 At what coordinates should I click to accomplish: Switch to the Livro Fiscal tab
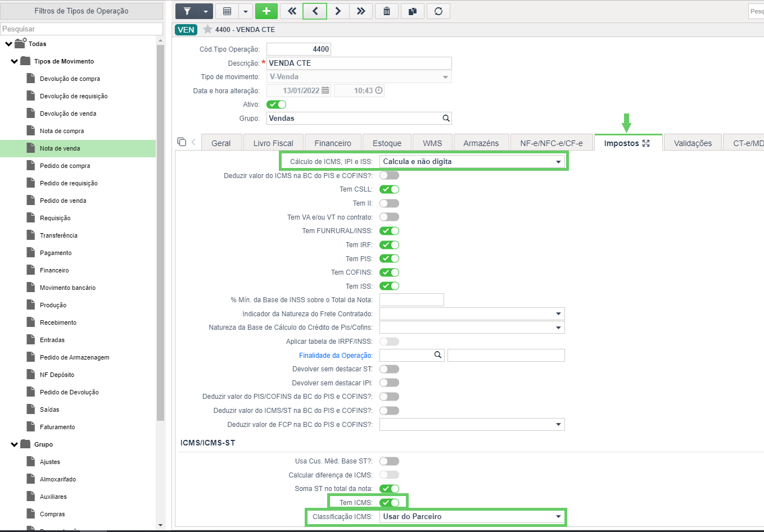tap(273, 143)
